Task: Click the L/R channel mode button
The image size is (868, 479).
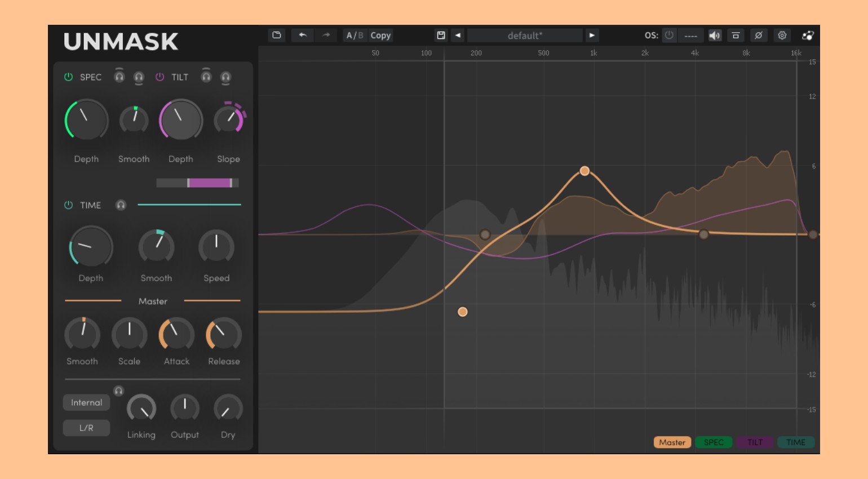Action: click(x=86, y=428)
